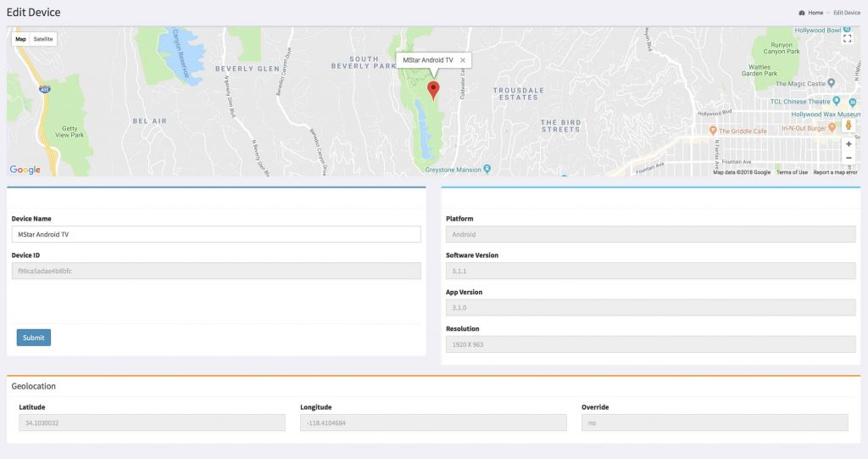868x459 pixels.
Task: Click the Override field showing no
Action: (715, 423)
